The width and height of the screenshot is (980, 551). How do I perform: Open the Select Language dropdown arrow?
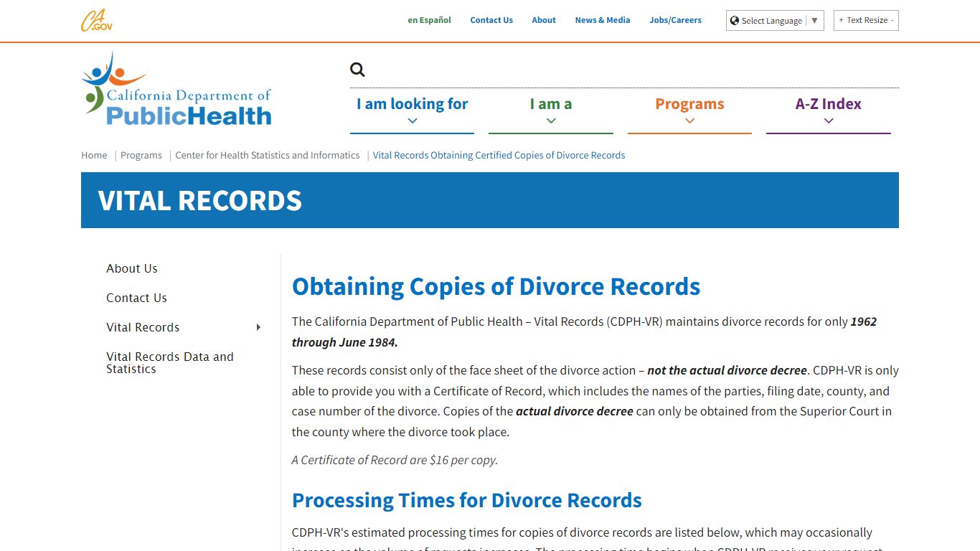[x=816, y=20]
